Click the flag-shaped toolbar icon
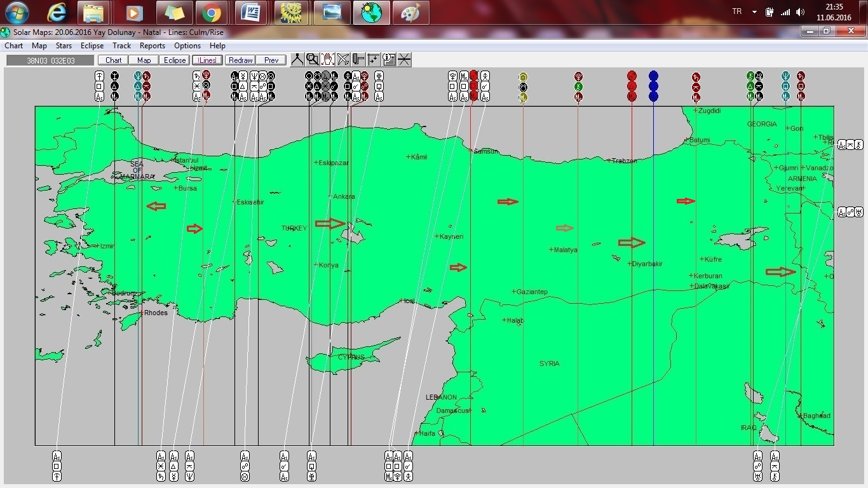 click(x=358, y=60)
